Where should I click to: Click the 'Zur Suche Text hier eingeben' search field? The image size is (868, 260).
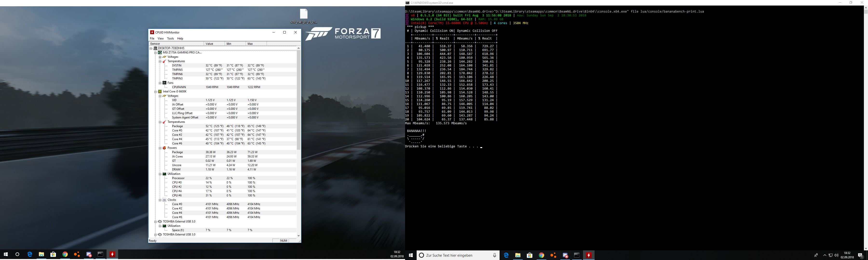(x=458, y=255)
